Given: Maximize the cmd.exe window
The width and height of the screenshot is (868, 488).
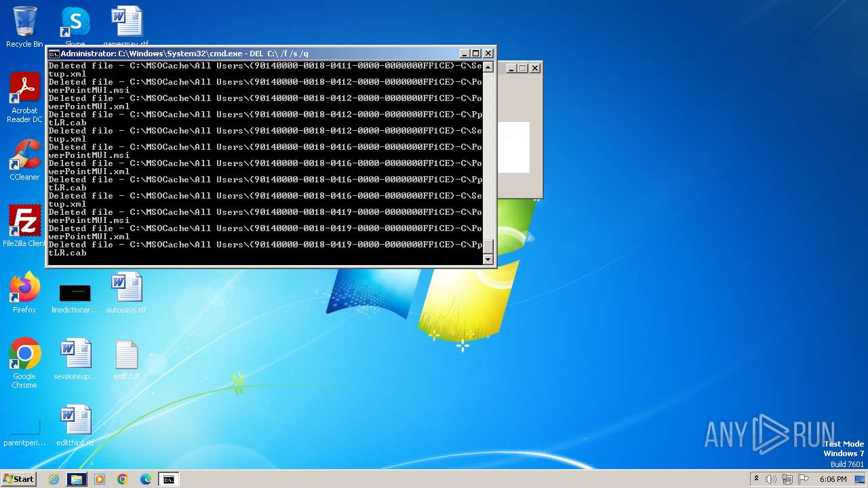Looking at the screenshot, I should pyautogui.click(x=476, y=54).
